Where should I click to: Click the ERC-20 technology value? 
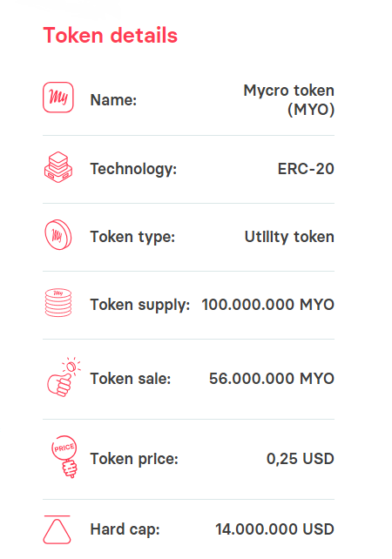(x=306, y=169)
